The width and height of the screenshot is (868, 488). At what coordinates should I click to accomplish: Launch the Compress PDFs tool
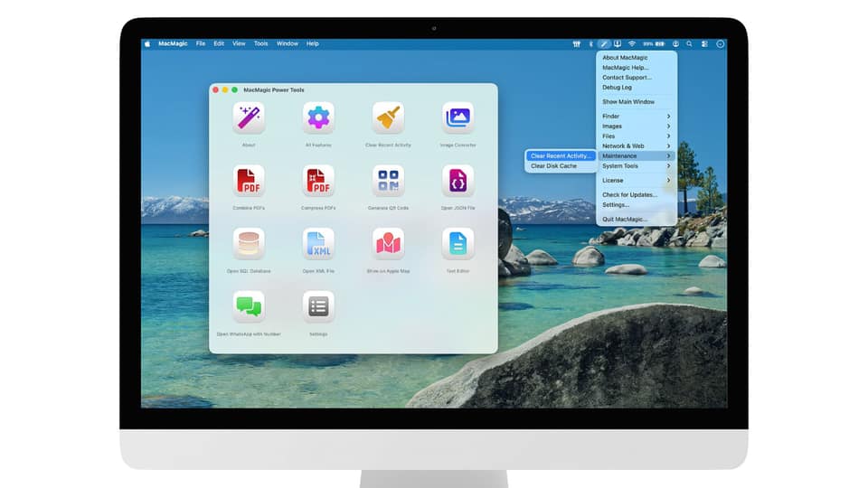(318, 181)
